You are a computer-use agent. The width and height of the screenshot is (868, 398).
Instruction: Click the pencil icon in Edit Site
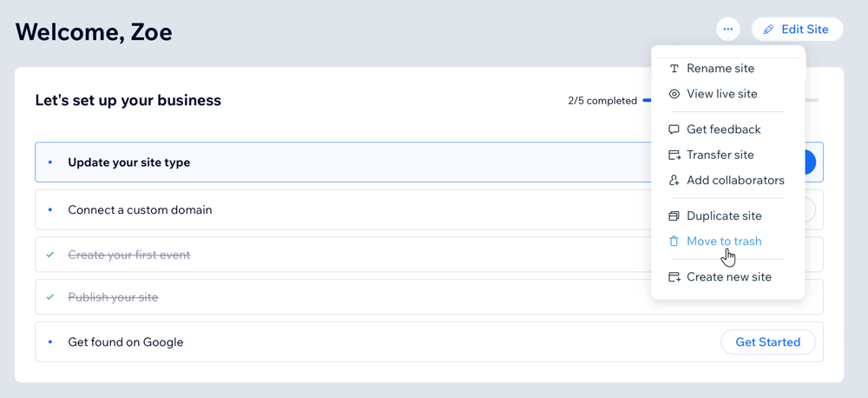tap(768, 30)
